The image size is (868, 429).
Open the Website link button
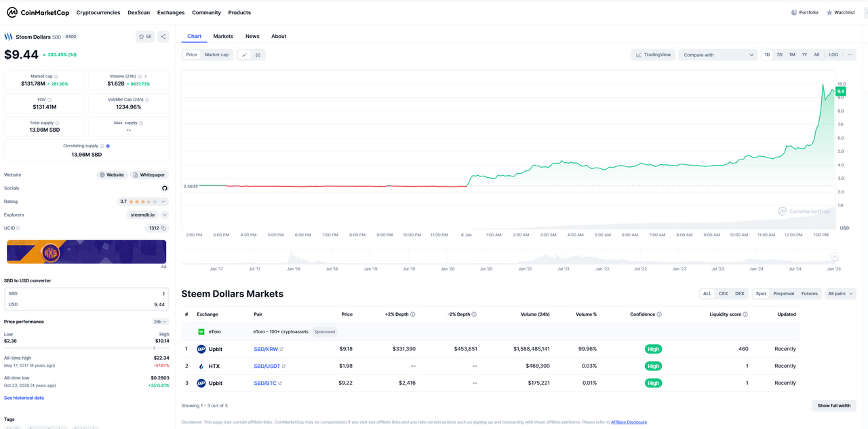pyautogui.click(x=112, y=175)
